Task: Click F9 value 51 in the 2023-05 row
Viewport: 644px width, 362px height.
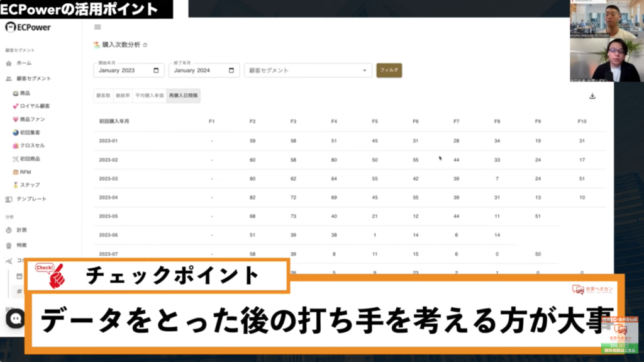Action: (538, 216)
